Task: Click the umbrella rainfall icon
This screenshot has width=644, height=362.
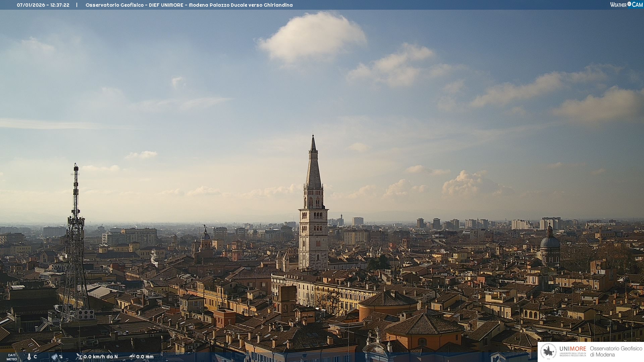Action: [x=132, y=357]
